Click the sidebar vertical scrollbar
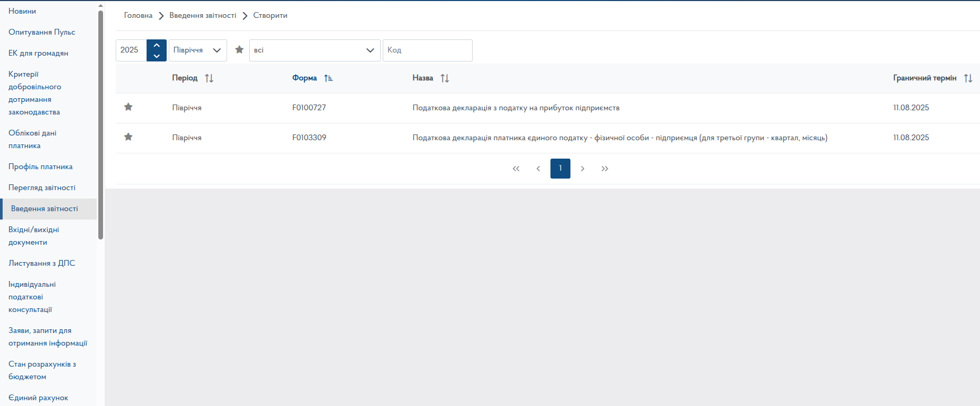 pyautogui.click(x=100, y=126)
